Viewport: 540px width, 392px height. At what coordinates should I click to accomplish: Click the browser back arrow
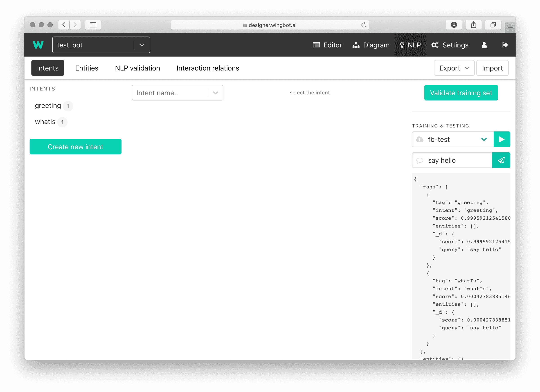coord(64,25)
